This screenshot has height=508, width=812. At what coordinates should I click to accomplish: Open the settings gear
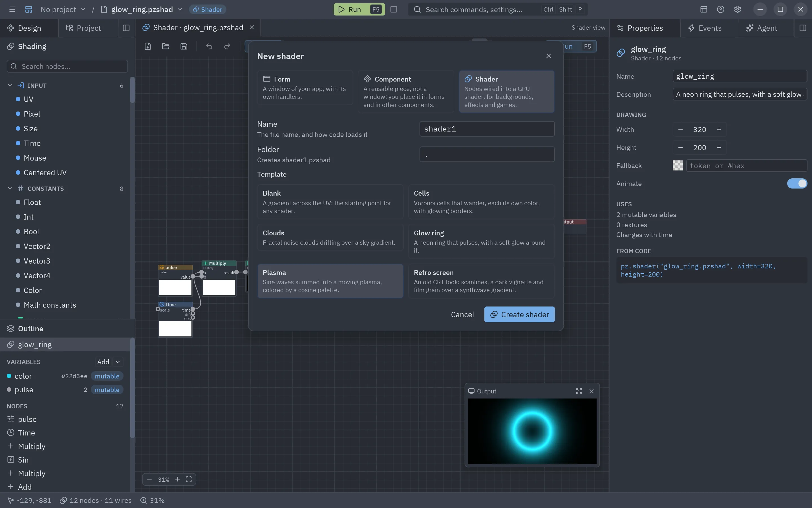[738, 9]
